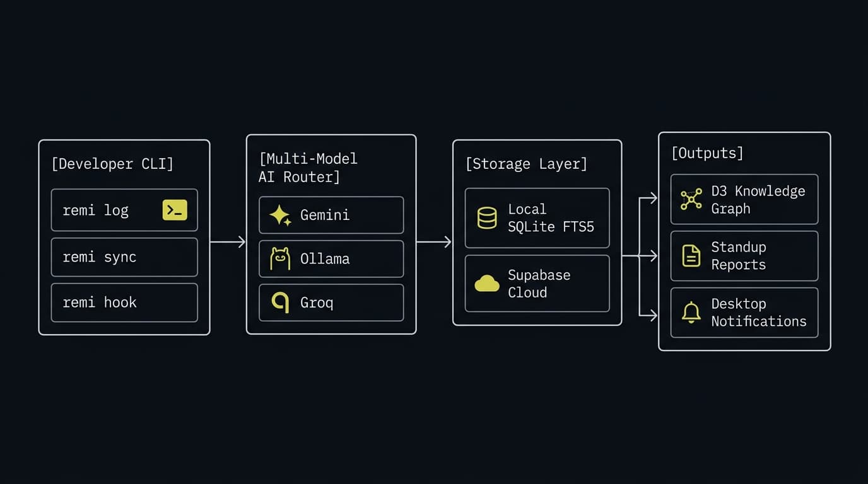
Task: Click the D3 Knowledge Graph node icon
Action: [691, 199]
